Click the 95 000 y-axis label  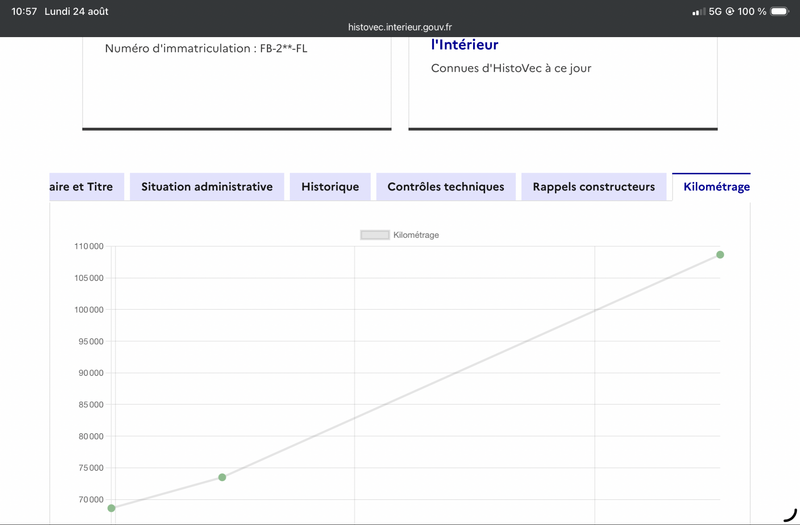[91, 341]
